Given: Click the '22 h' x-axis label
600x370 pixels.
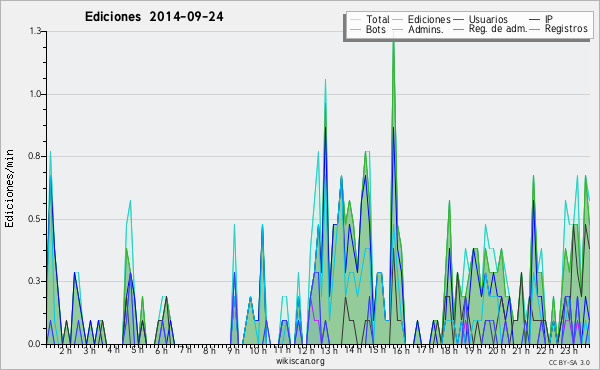Looking at the screenshot, I should (x=545, y=351).
